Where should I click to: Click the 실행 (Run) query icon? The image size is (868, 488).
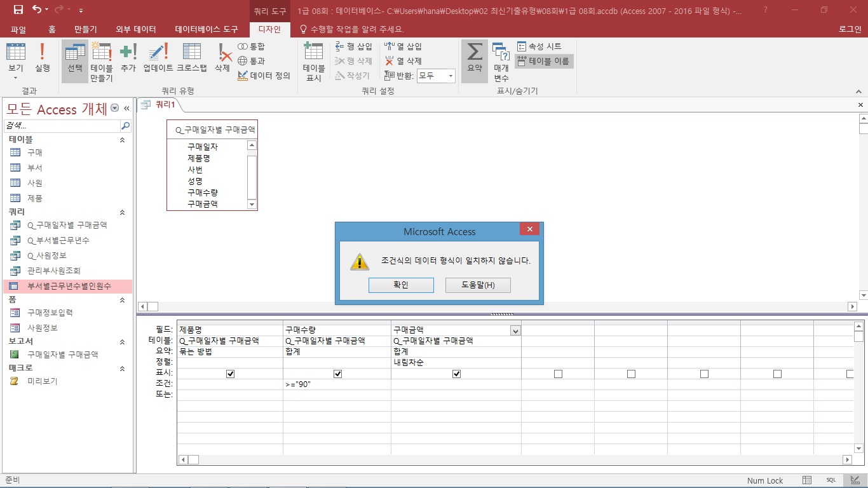click(43, 58)
